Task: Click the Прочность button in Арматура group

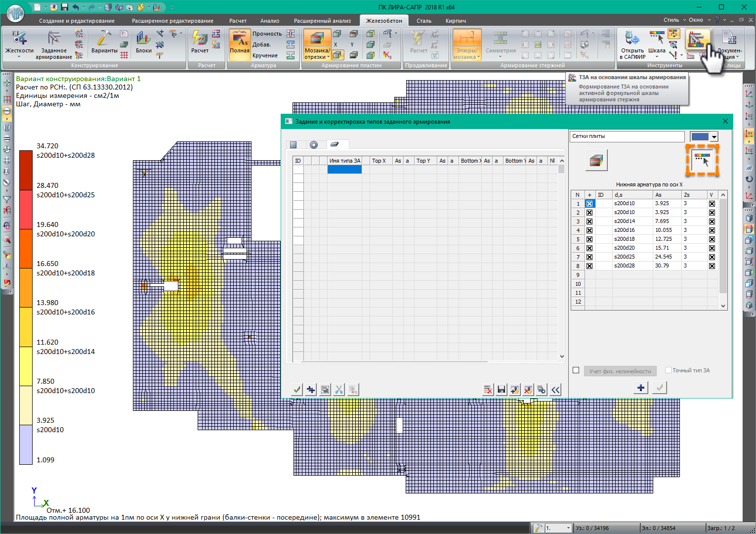Action: click(267, 34)
